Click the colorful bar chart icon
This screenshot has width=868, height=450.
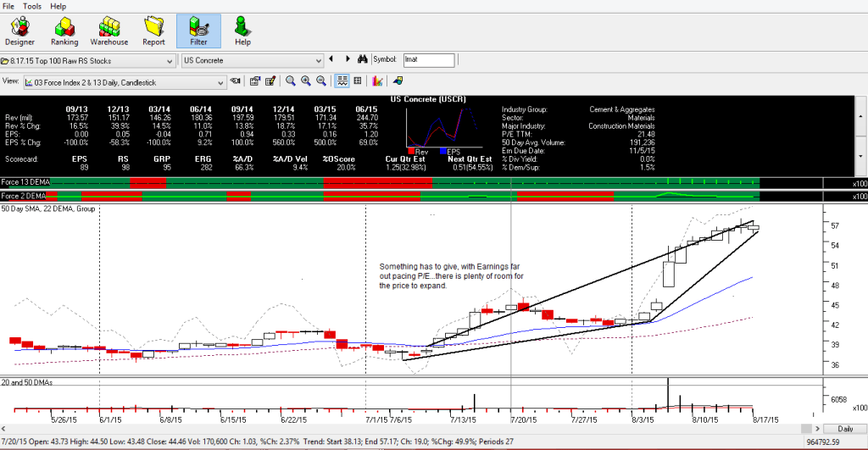(377, 81)
